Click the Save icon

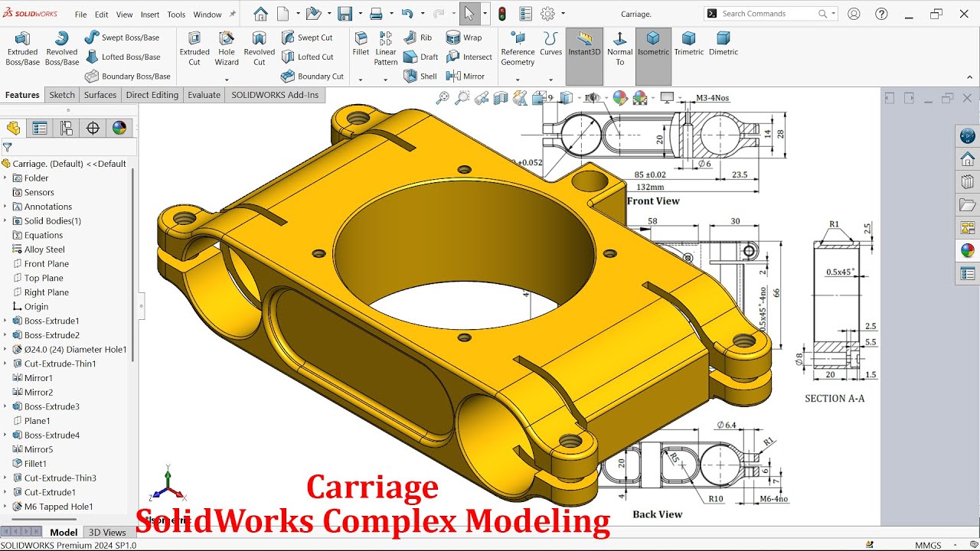coord(345,14)
